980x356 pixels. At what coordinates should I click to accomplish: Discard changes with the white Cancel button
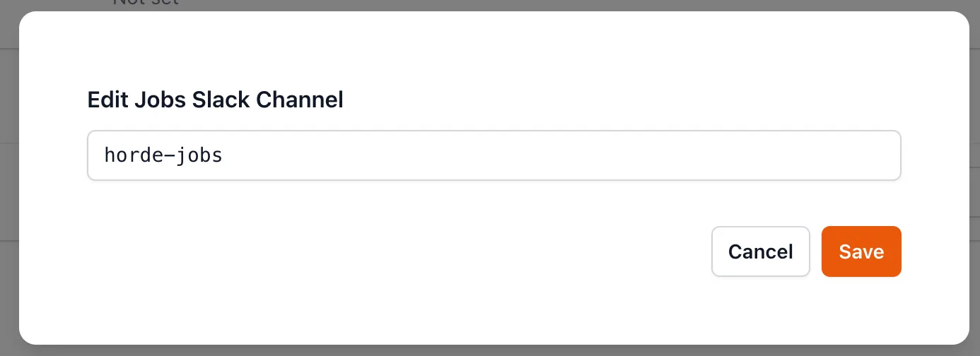coord(760,251)
